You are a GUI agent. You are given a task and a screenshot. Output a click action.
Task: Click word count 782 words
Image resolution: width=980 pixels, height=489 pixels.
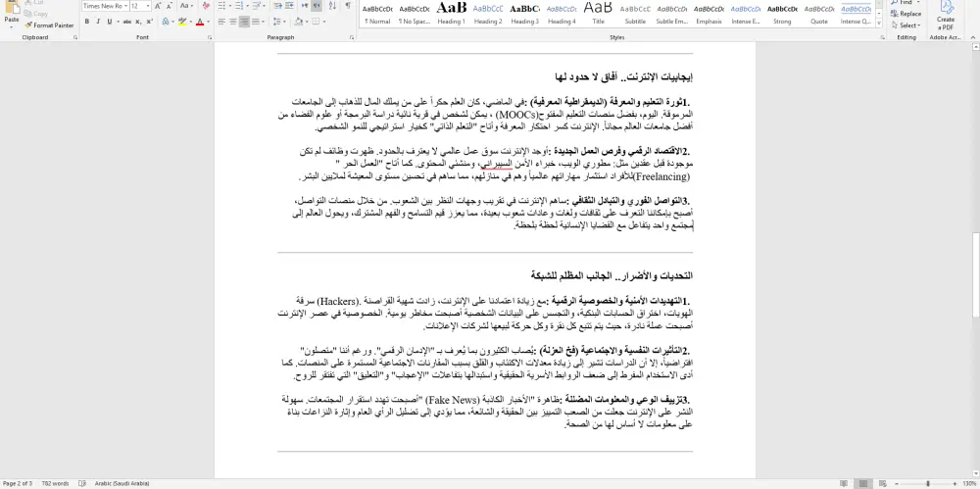click(x=55, y=483)
